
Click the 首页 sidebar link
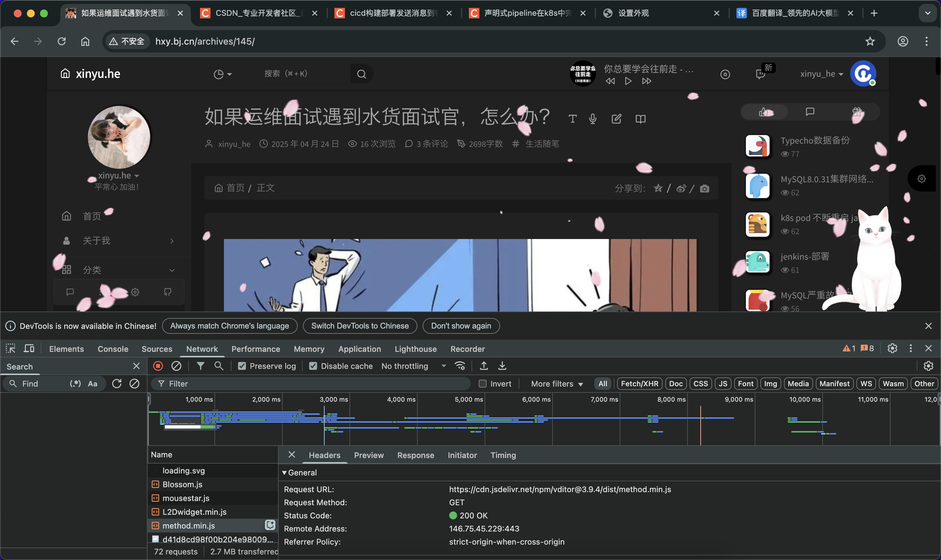(x=92, y=216)
